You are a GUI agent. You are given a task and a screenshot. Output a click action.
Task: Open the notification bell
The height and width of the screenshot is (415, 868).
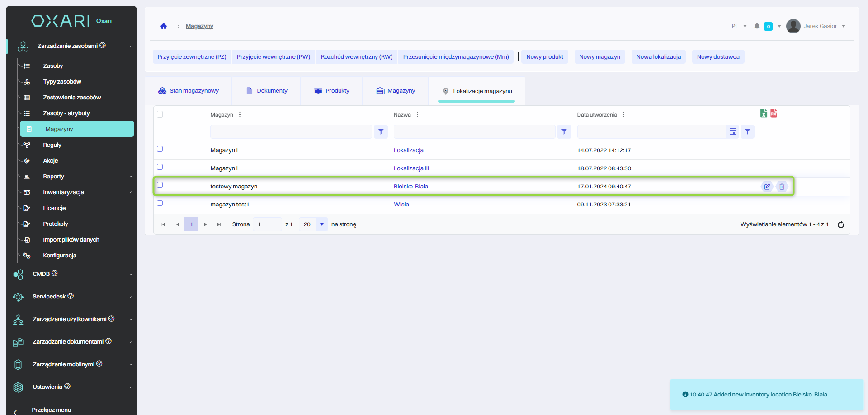pos(757,26)
